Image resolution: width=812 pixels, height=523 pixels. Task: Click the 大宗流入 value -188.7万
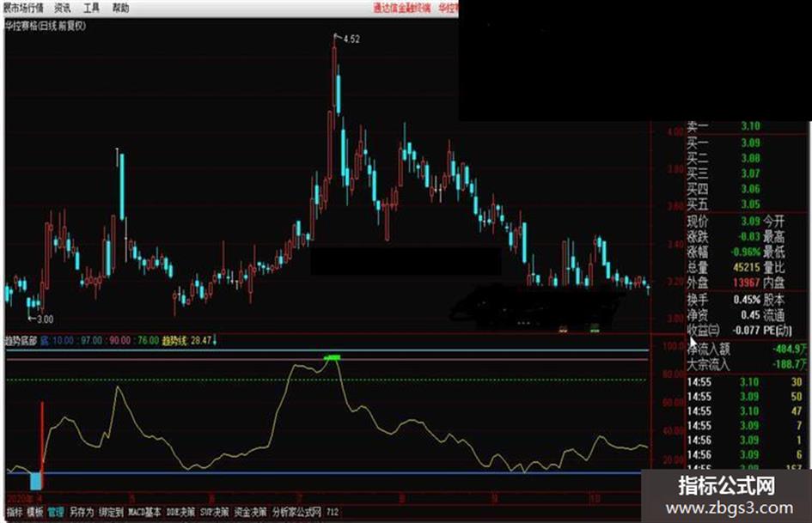click(x=789, y=364)
